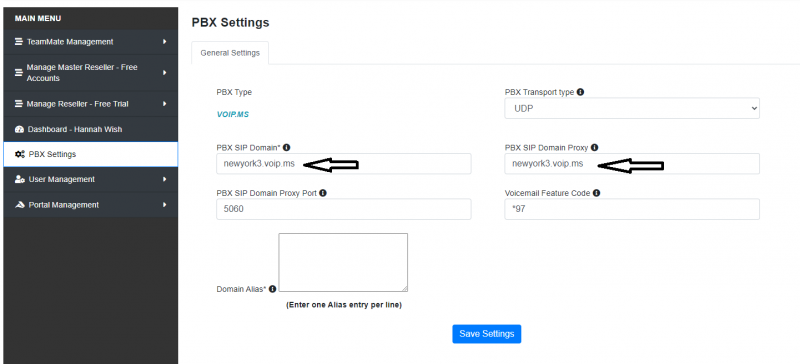Open User Management menu item

[91, 180]
